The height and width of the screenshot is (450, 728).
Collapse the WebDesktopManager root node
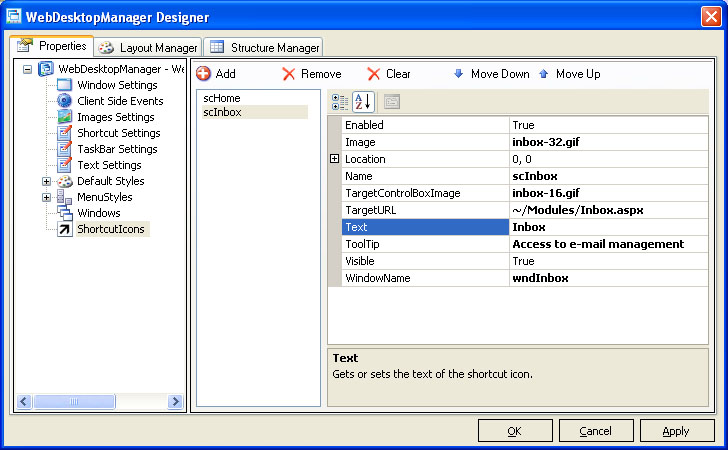pos(27,69)
